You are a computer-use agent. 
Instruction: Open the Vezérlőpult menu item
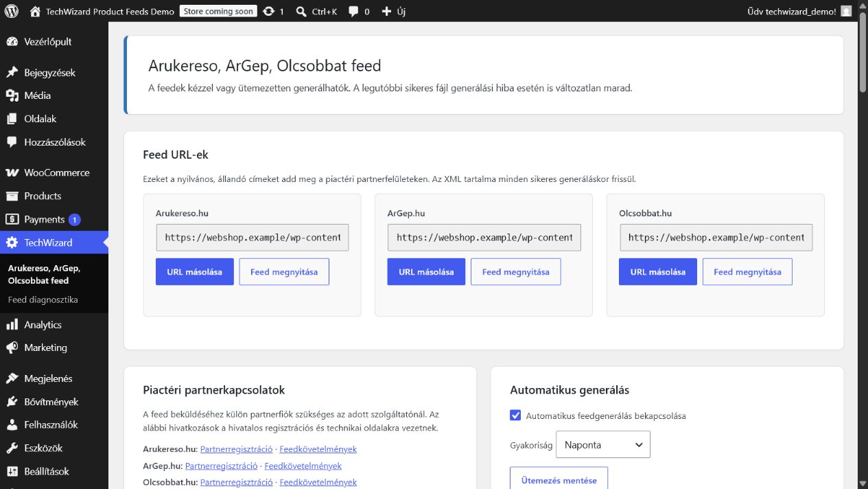(54, 42)
